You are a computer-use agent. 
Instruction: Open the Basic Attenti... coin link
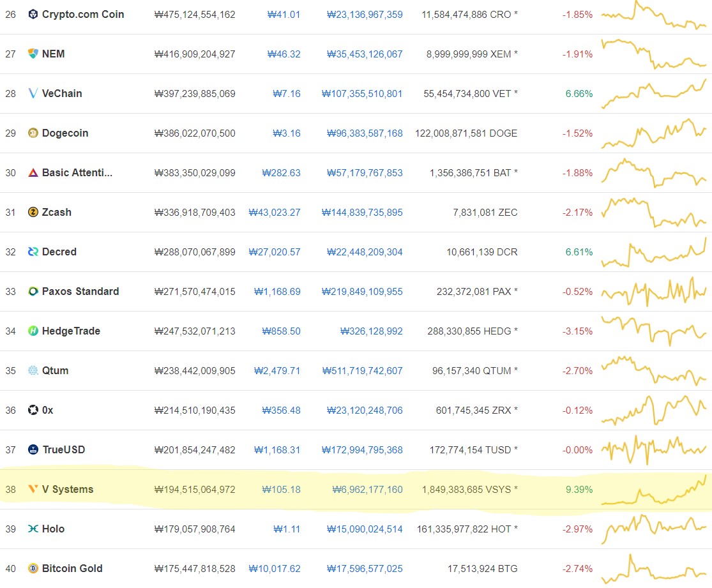[x=77, y=172]
